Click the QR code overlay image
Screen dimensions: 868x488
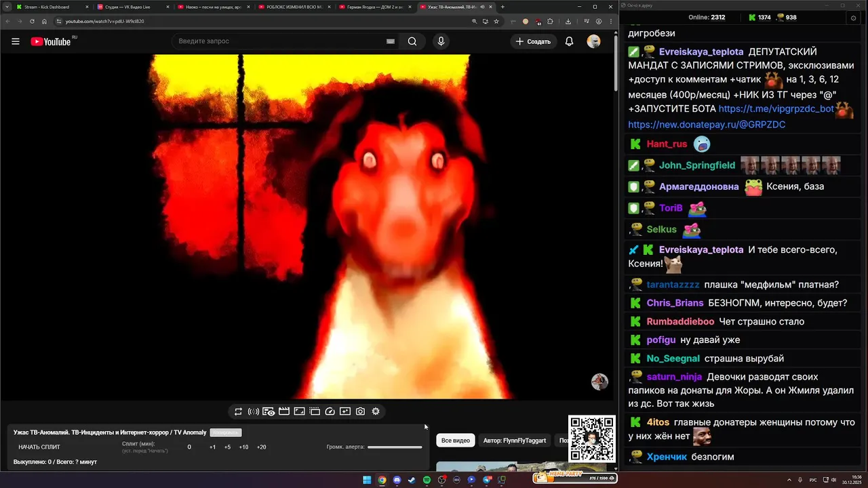point(592,439)
